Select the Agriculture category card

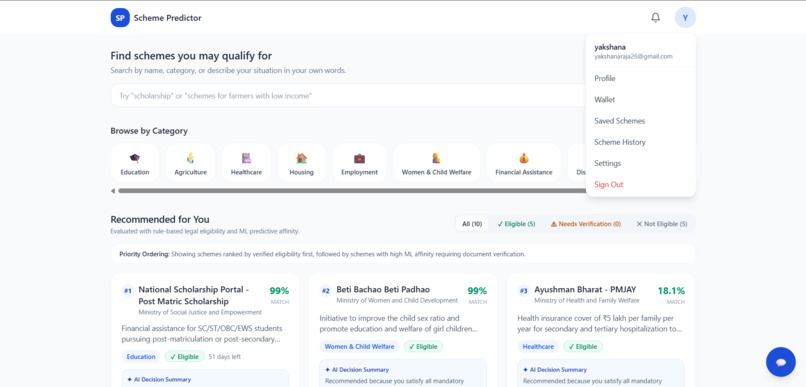pyautogui.click(x=191, y=163)
